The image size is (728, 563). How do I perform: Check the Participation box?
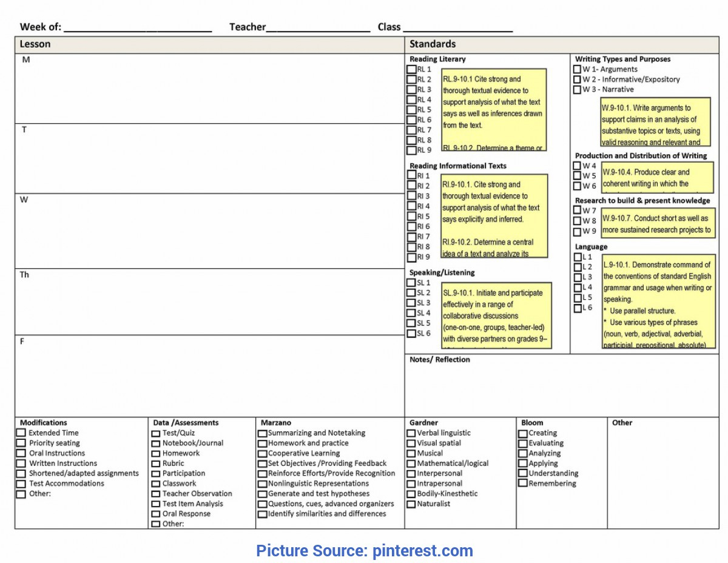pos(156,474)
